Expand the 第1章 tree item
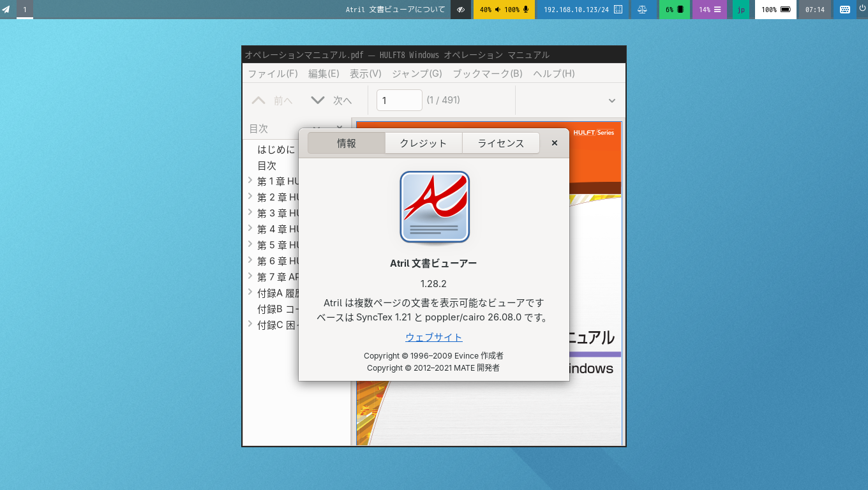Viewport: 868px width, 490px height. tap(250, 181)
